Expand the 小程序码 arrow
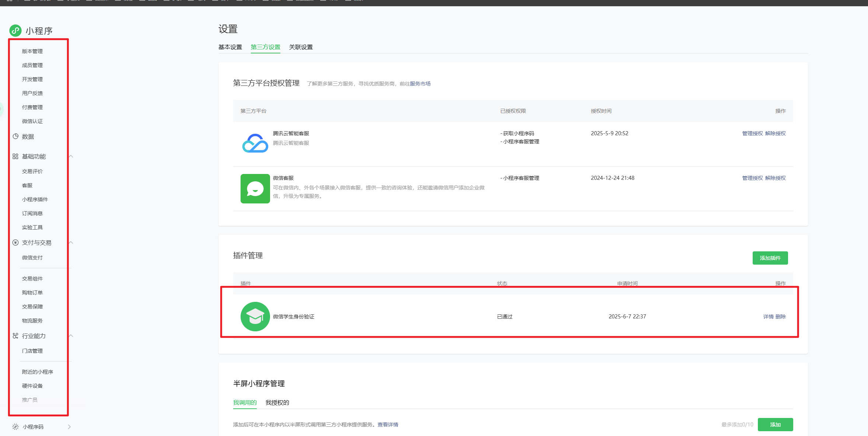The height and width of the screenshot is (436, 868). tap(69, 426)
